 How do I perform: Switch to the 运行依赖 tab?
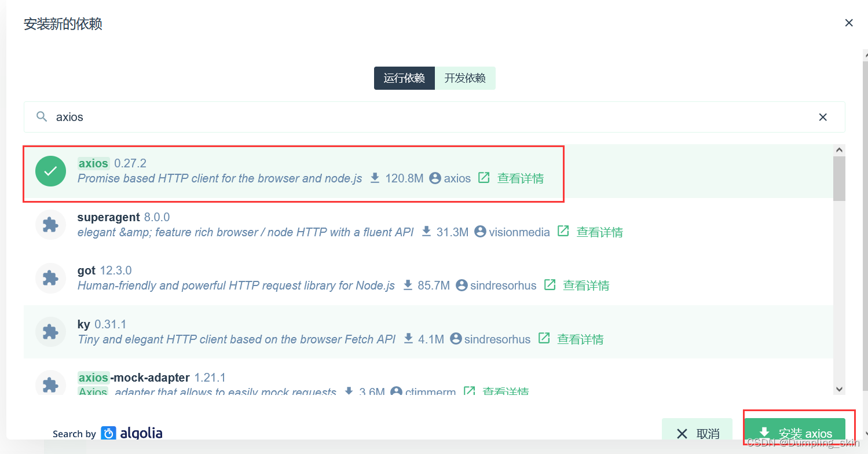(404, 78)
